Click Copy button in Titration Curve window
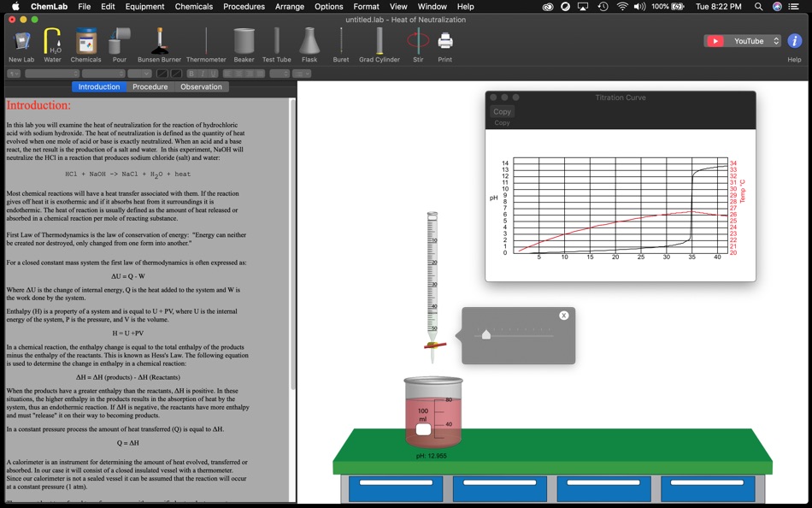Viewport: 812px width, 508px height. (502, 111)
